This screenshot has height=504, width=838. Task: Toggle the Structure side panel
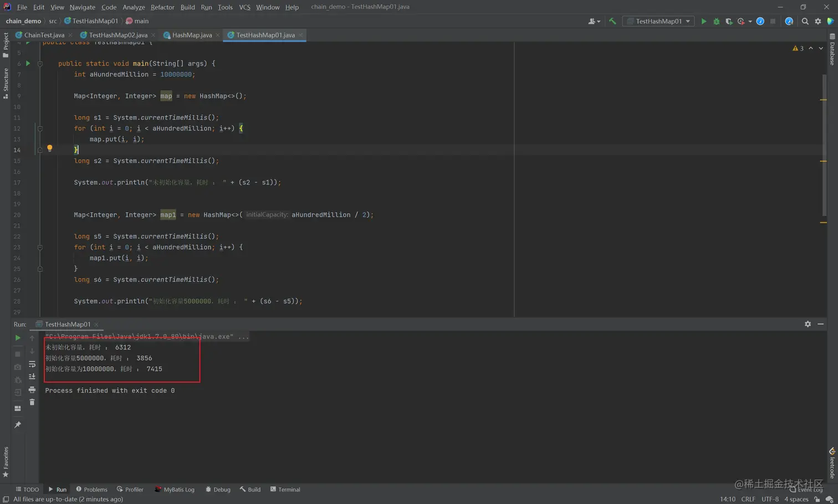point(6,83)
